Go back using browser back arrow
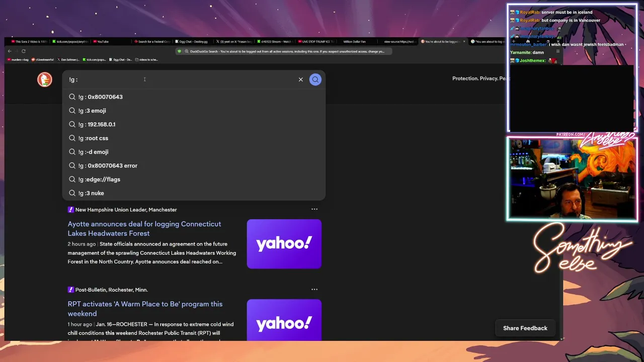Image resolution: width=644 pixels, height=362 pixels. (10, 51)
